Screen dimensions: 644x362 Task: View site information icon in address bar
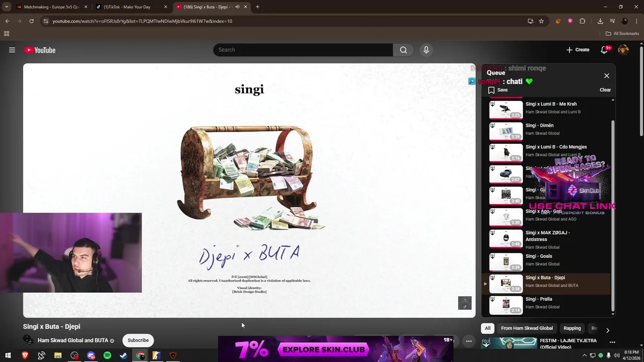tap(46, 21)
